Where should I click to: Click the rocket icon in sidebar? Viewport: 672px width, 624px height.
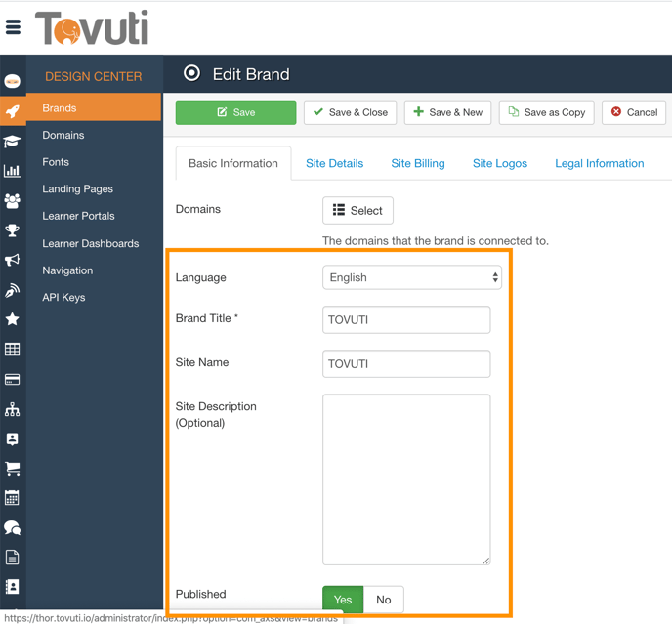click(13, 111)
